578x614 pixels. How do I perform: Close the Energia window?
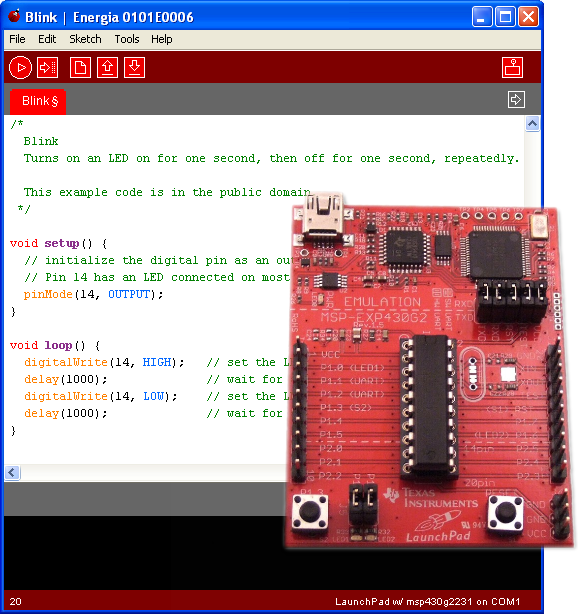point(528,17)
